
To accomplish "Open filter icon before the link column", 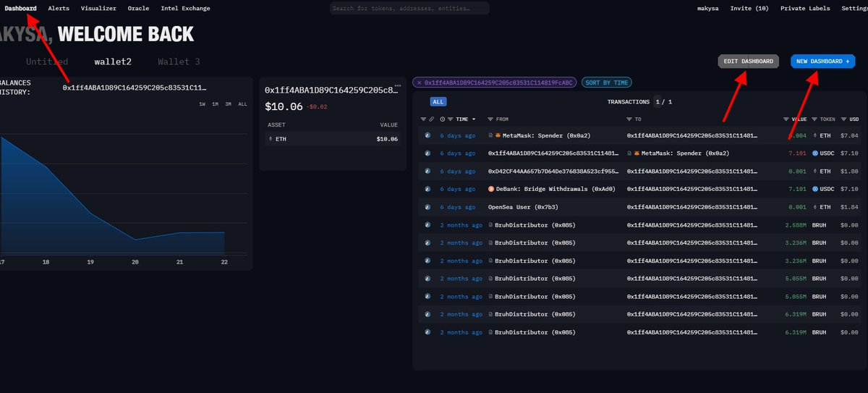I will click(423, 119).
